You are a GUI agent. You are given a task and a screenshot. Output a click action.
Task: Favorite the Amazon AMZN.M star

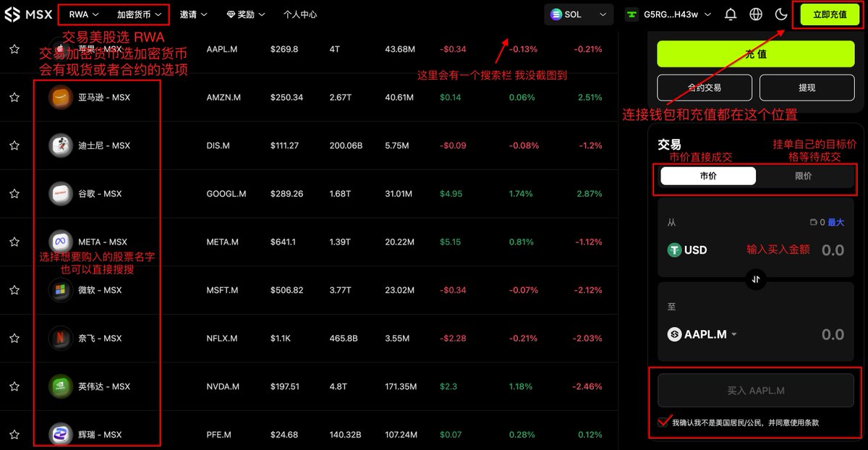[14, 97]
